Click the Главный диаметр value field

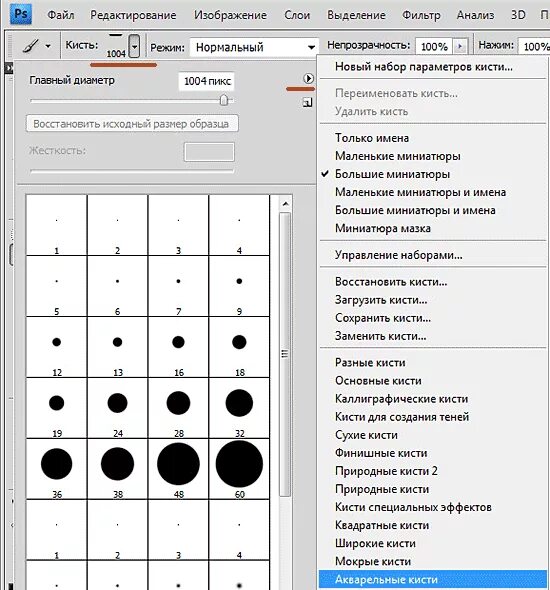pyautogui.click(x=207, y=81)
